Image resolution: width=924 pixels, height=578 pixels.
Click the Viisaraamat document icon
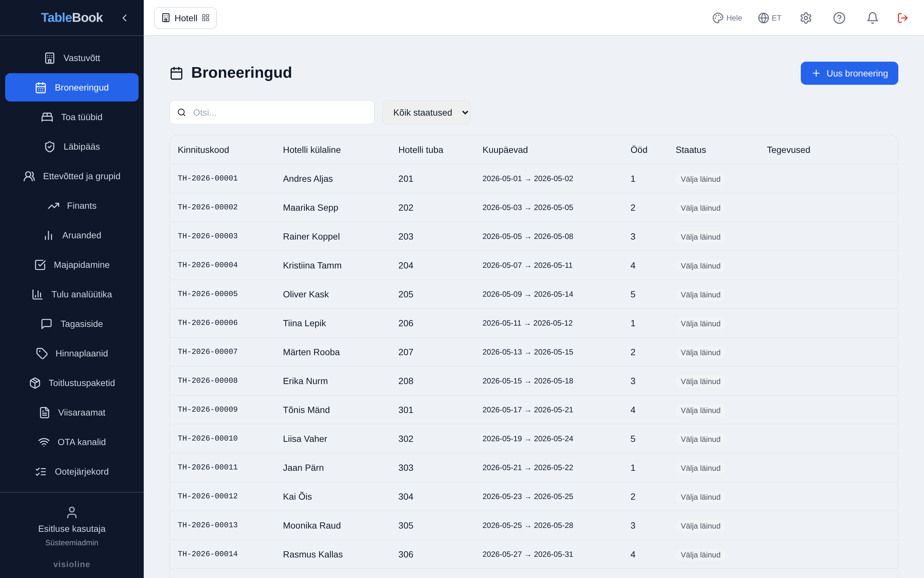pos(45,413)
